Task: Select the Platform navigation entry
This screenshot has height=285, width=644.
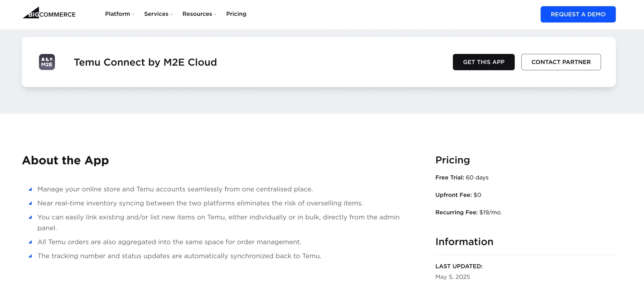Action: click(x=117, y=14)
